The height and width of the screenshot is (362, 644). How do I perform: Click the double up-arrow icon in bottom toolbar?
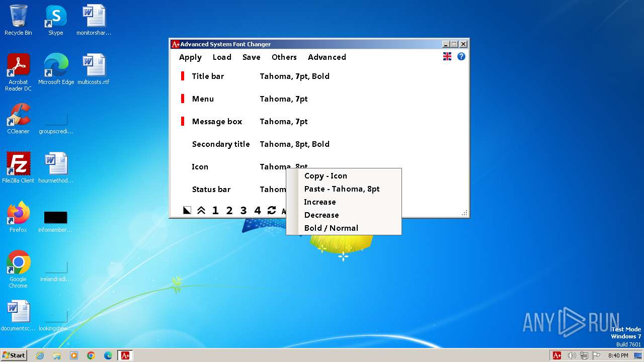point(201,210)
